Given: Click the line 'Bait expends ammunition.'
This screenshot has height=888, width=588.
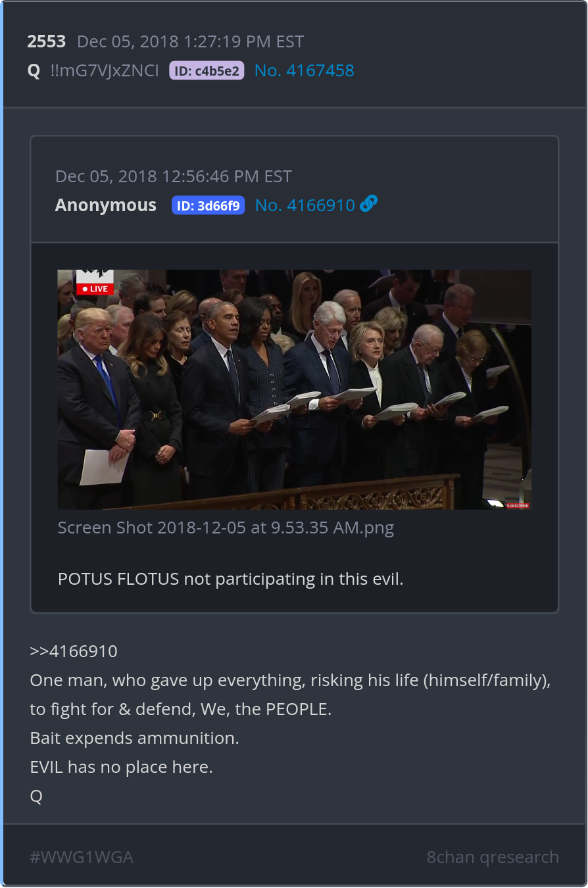Looking at the screenshot, I should (134, 738).
